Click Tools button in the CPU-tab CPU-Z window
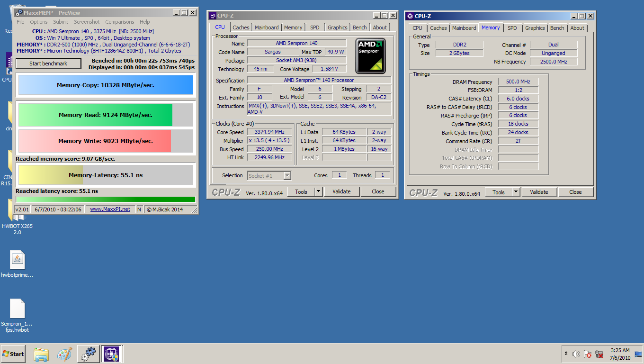This screenshot has width=644, height=364. (301, 192)
